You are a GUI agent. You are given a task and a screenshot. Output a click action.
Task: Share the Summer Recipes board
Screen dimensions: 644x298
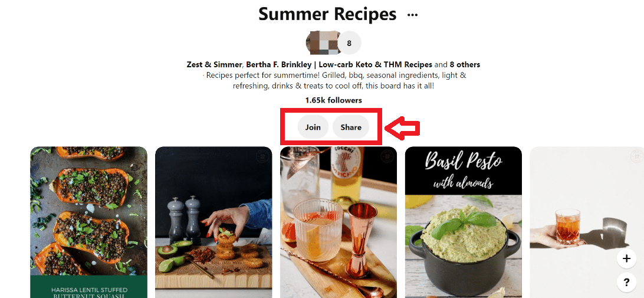click(x=351, y=127)
